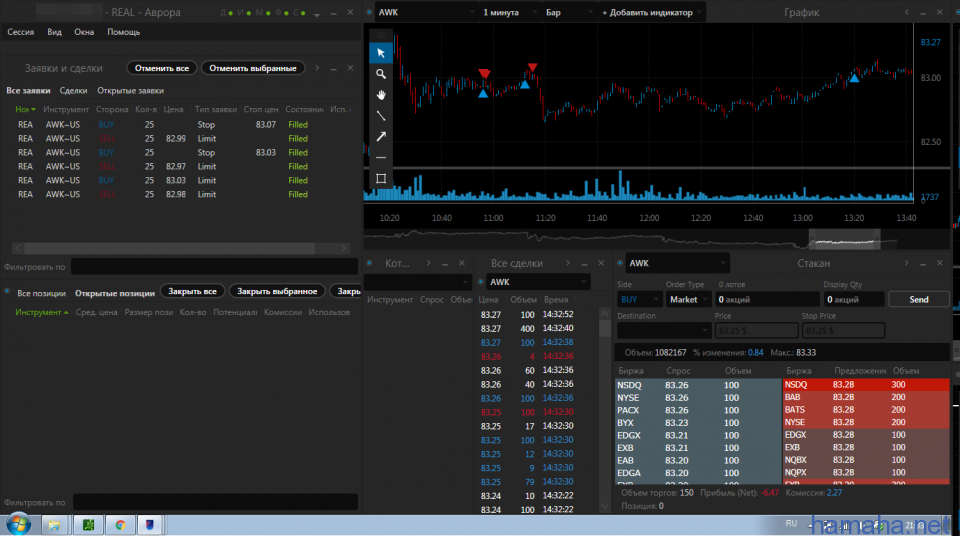Click the Отменить выбранные button
The height and width of the screenshot is (536, 960).
click(253, 68)
